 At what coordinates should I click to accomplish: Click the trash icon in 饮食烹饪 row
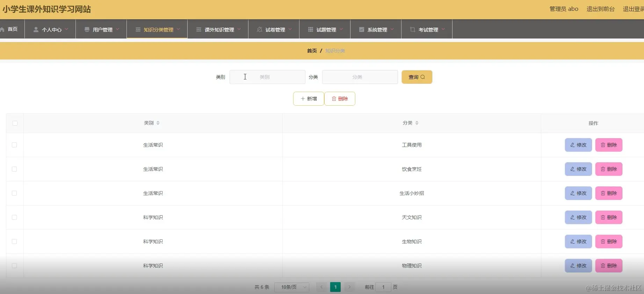coord(603,169)
